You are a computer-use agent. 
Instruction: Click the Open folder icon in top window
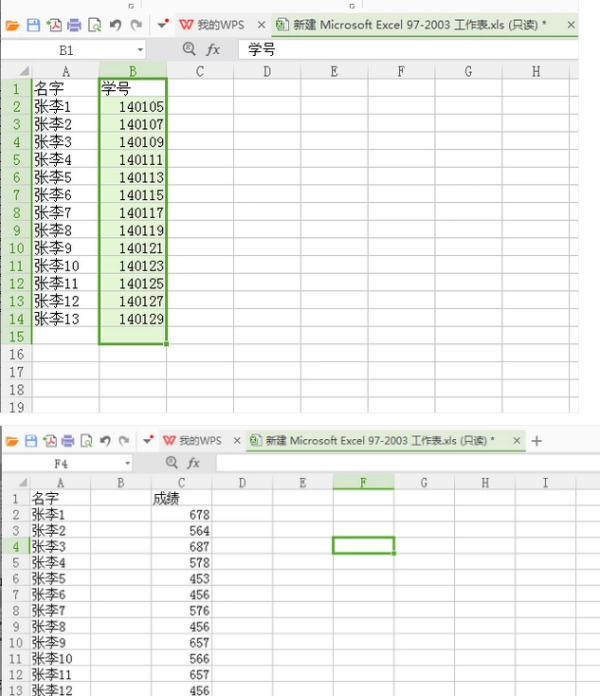click(12, 25)
